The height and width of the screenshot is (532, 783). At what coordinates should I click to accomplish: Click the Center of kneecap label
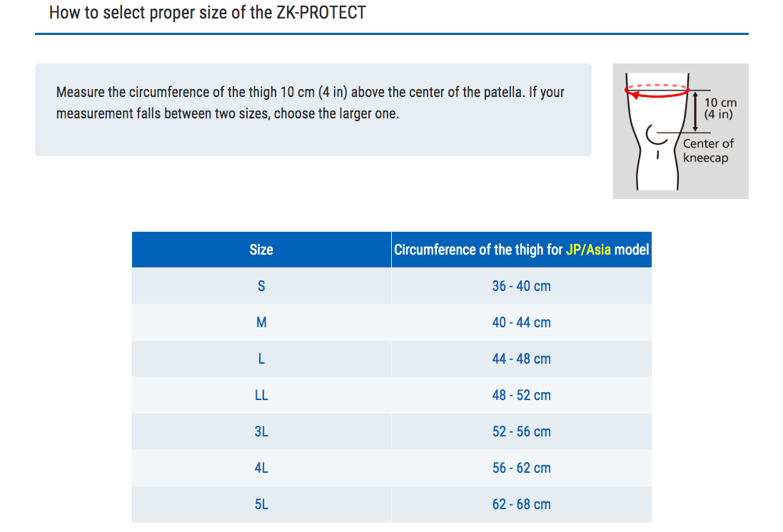pyautogui.click(x=708, y=150)
